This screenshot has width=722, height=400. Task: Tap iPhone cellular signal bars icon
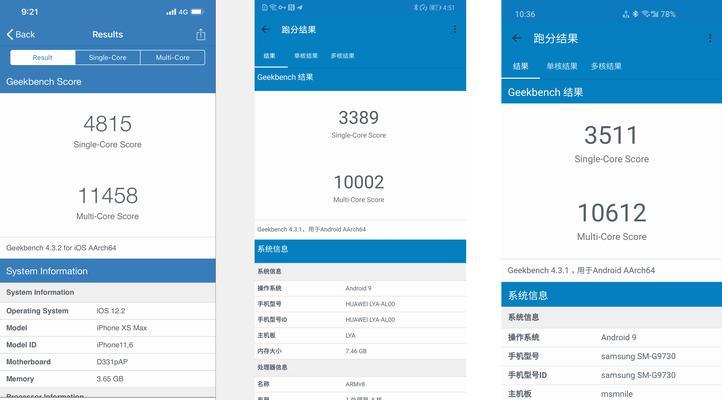pyautogui.click(x=171, y=12)
